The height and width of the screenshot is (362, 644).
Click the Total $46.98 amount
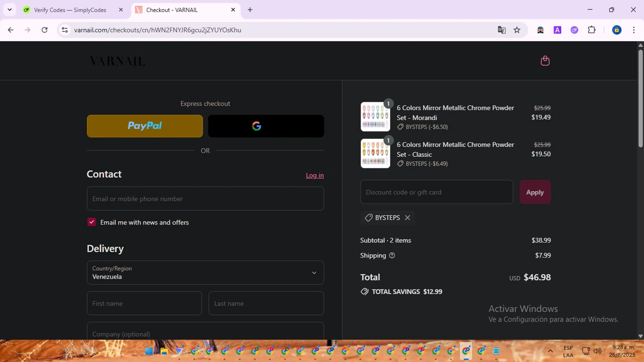(537, 277)
